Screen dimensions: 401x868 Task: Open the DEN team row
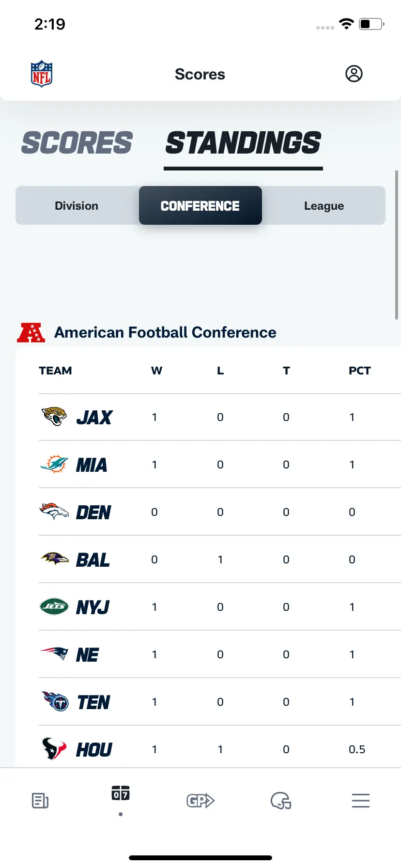point(220,512)
